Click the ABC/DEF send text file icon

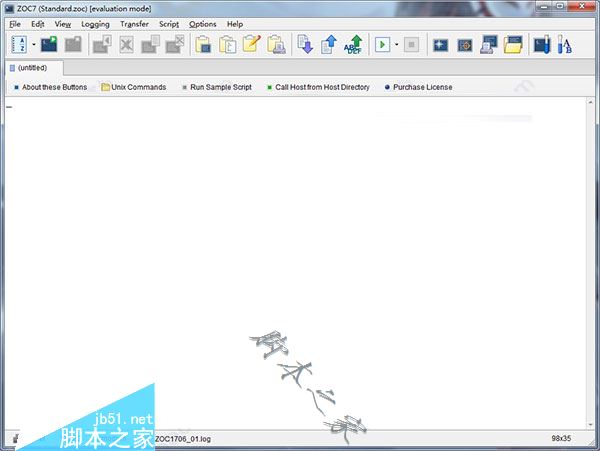click(352, 45)
